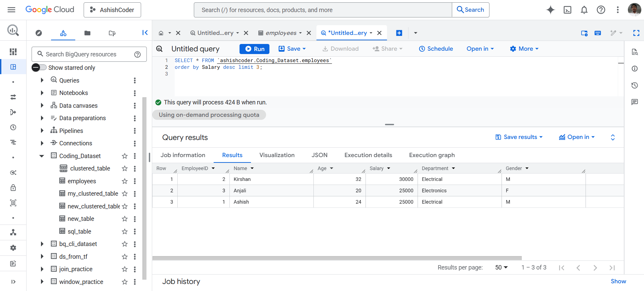Switch to the compass Explorer overview tab

point(39,33)
